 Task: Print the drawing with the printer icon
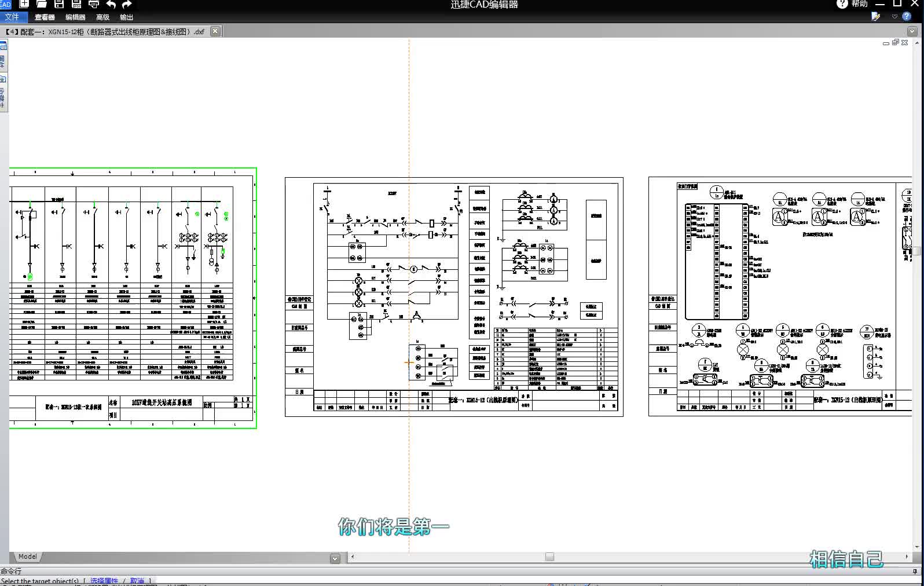(94, 3)
